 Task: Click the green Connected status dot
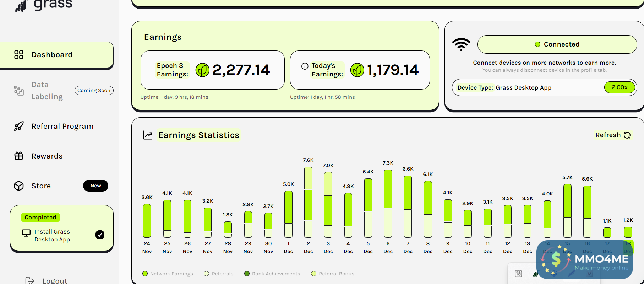[x=537, y=44]
